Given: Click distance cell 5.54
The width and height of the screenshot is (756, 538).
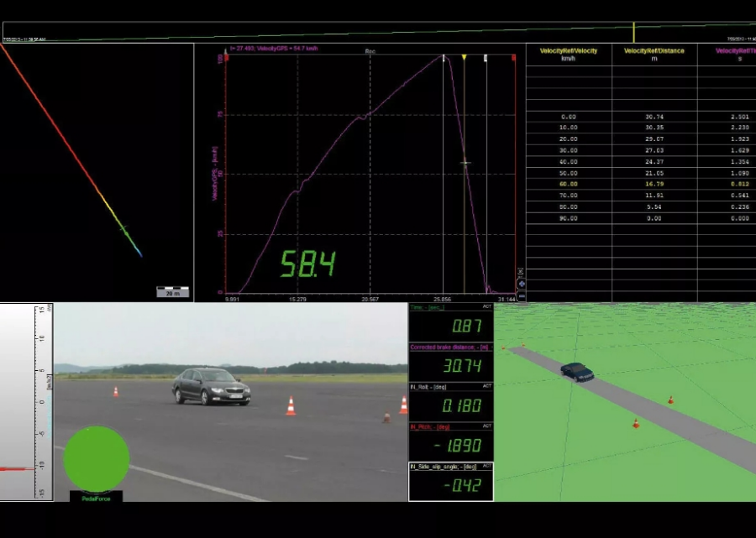Looking at the screenshot, I should click(654, 206).
